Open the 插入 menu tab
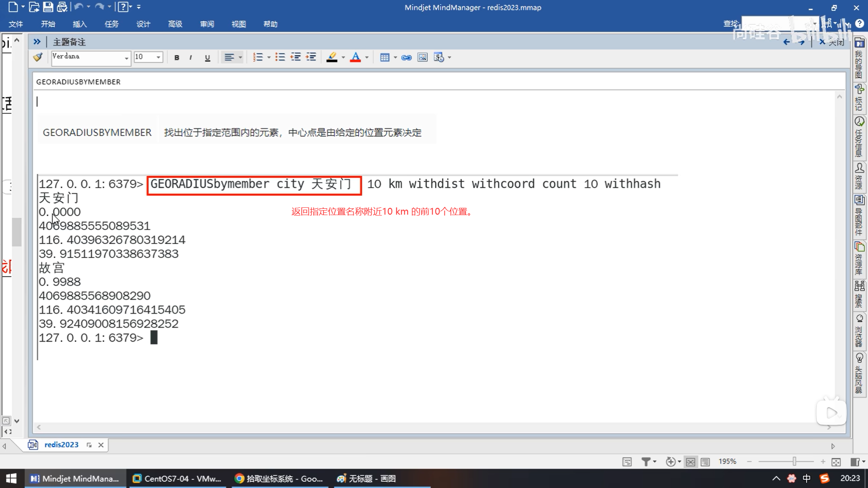This screenshot has height=488, width=868. [80, 24]
